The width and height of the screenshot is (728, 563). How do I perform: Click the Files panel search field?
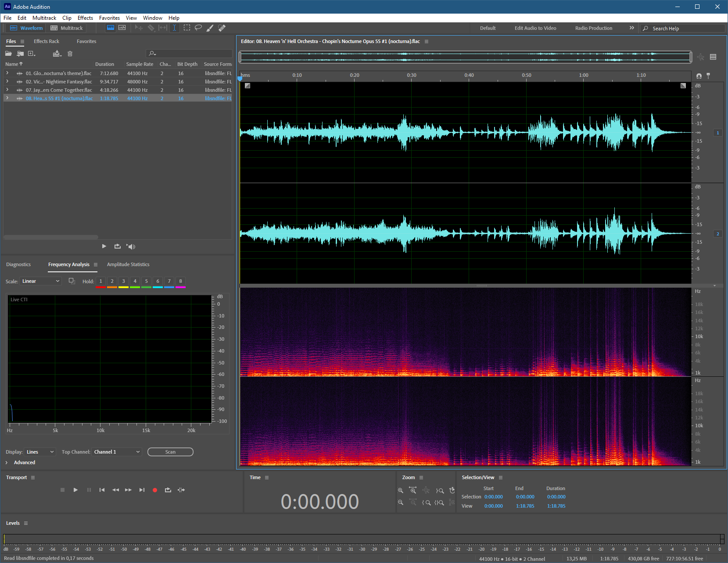tap(189, 54)
